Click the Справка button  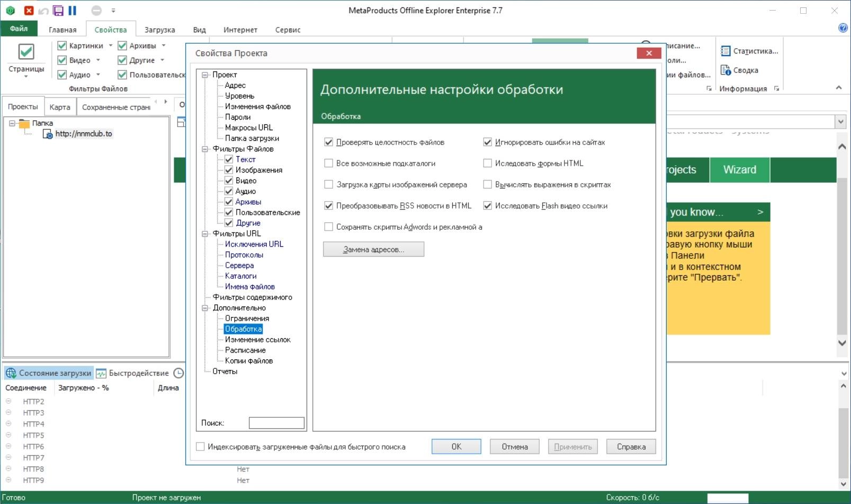(x=631, y=446)
